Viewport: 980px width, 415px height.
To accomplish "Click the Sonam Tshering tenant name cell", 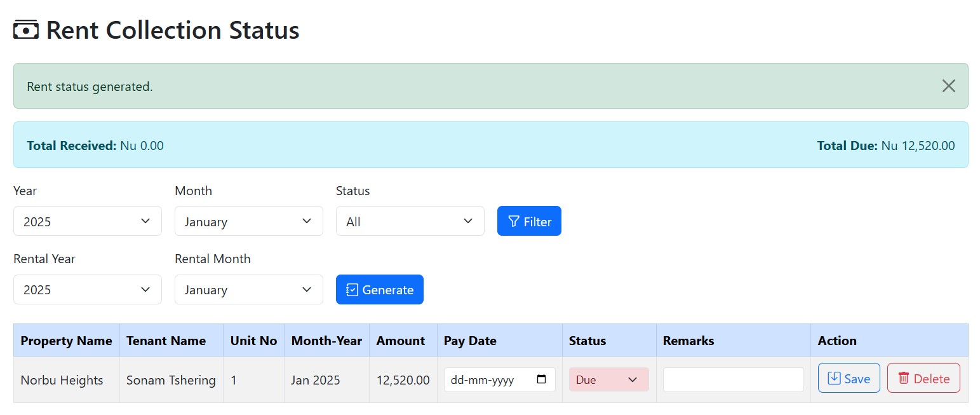I will 171,380.
